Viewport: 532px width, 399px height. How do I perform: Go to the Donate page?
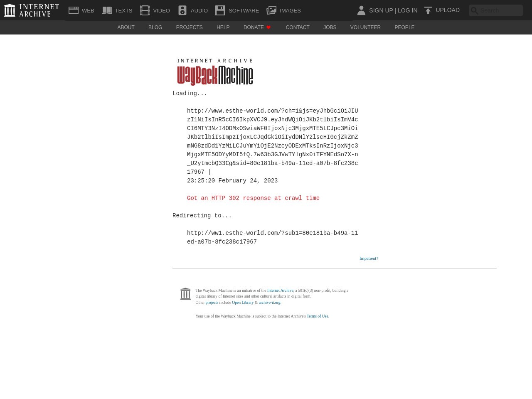click(x=254, y=27)
